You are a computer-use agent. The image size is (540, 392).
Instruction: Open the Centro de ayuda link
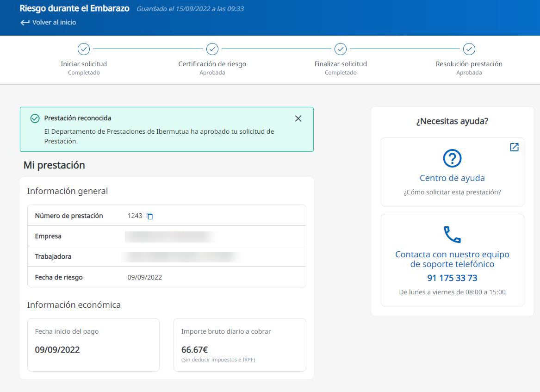[452, 178]
